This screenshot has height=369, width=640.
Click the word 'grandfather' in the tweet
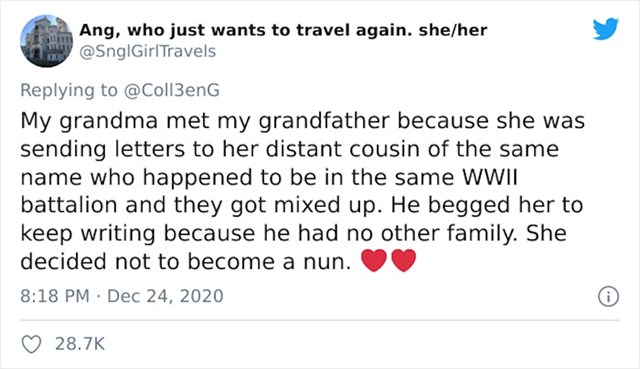tap(324, 122)
